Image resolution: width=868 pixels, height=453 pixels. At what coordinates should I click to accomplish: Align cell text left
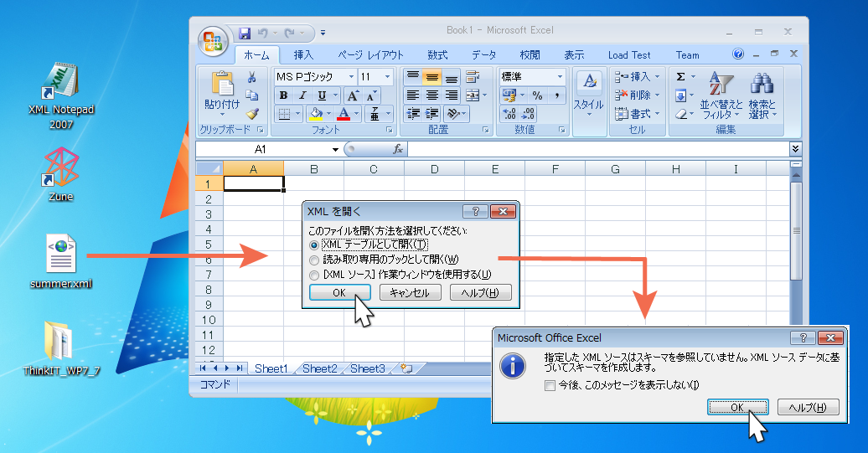(412, 95)
